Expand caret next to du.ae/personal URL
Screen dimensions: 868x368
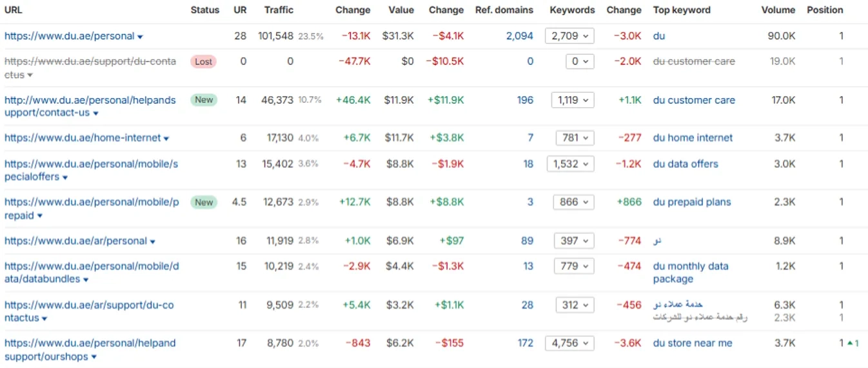point(141,37)
